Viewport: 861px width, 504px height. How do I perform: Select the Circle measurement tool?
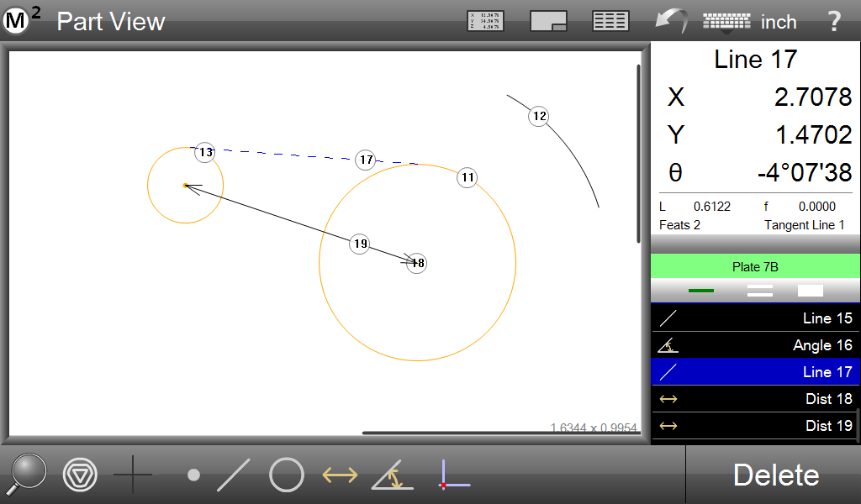click(x=286, y=475)
